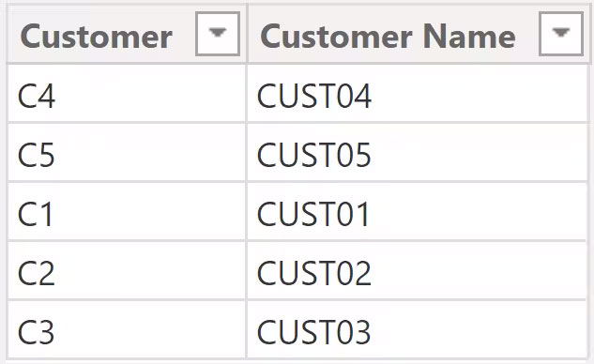The width and height of the screenshot is (594, 364).
Task: Select the CUST01 name cell
Action: click(x=417, y=212)
